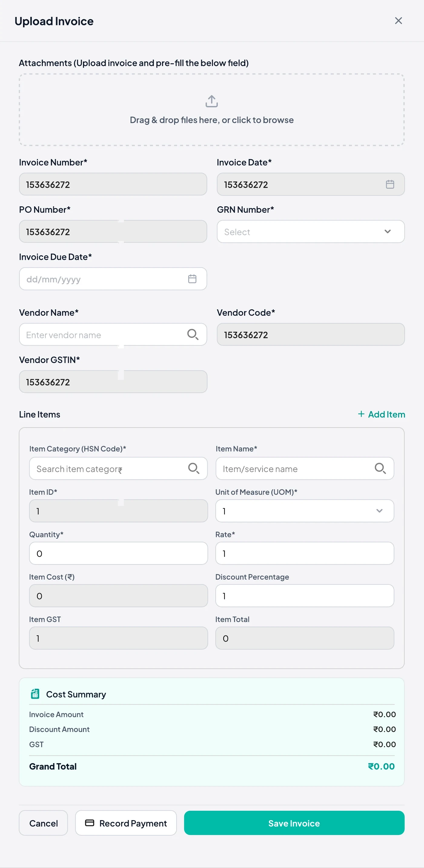Click the plus icon beside Add Item
The image size is (424, 868).
(x=361, y=414)
